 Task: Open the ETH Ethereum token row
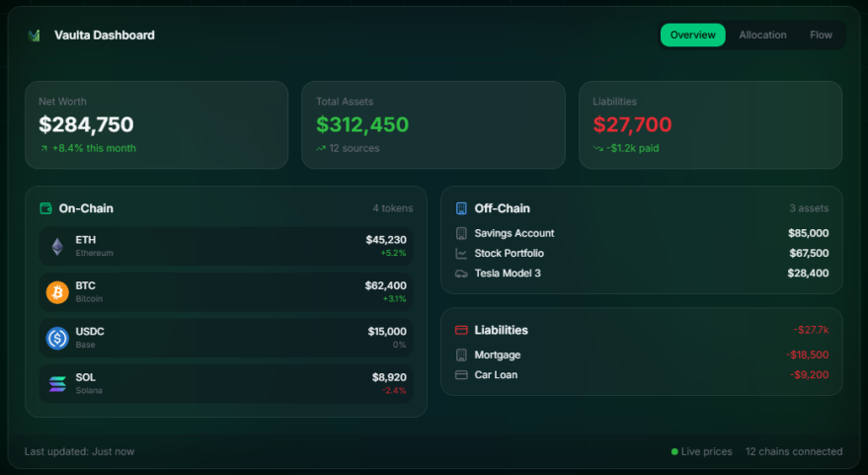click(x=226, y=246)
